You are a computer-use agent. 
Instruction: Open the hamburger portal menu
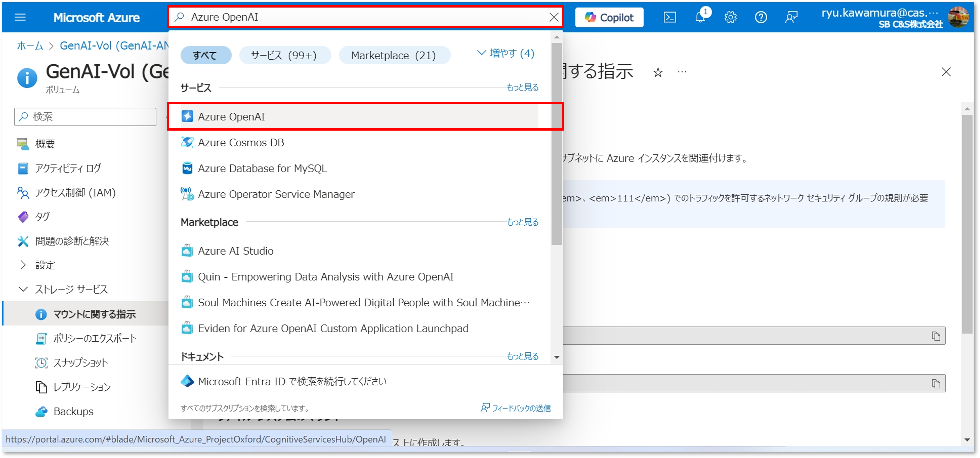coord(20,17)
